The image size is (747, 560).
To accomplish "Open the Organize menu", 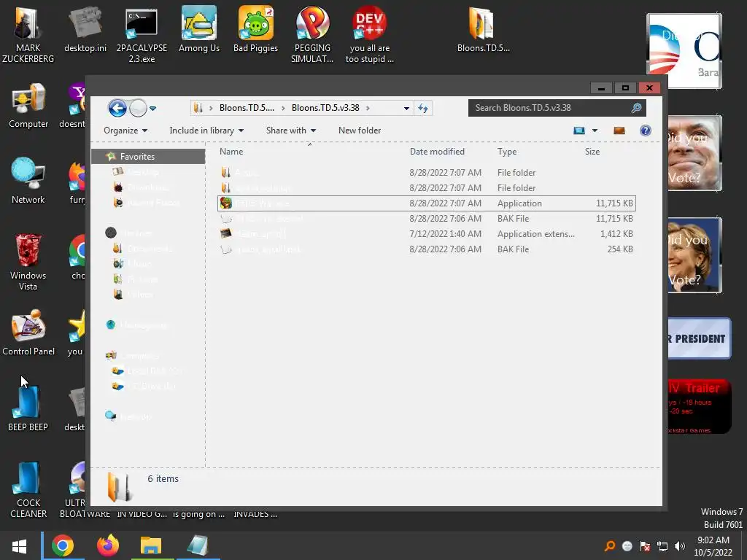I will (x=125, y=131).
